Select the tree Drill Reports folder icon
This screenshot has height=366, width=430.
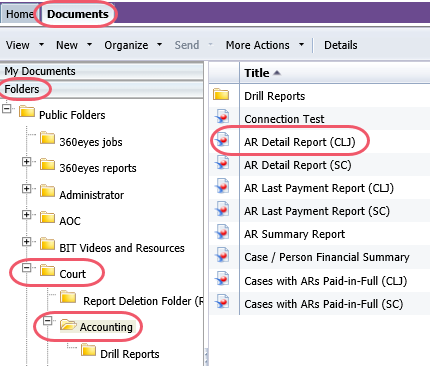[x=89, y=350]
